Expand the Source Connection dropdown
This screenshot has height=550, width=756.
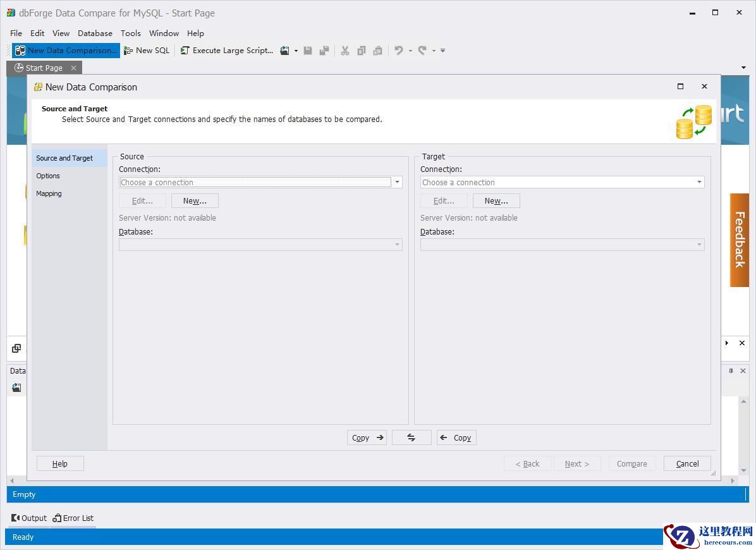pyautogui.click(x=397, y=182)
